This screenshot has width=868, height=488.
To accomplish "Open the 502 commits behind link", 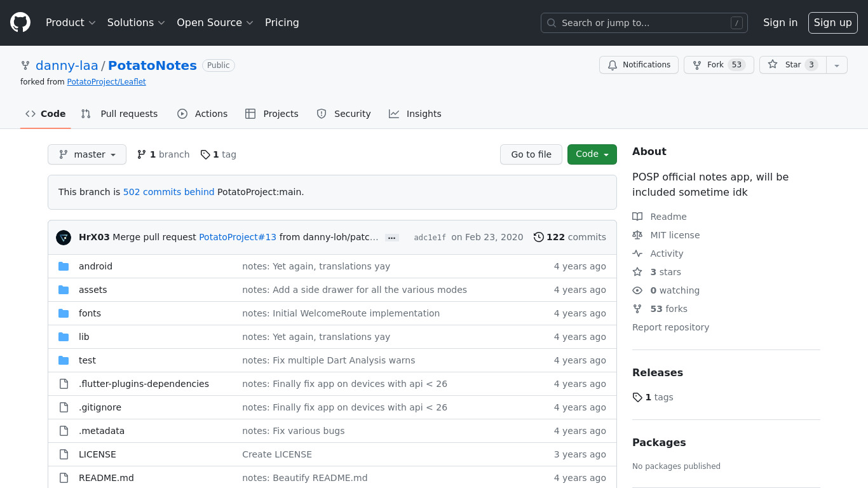I will point(168,192).
